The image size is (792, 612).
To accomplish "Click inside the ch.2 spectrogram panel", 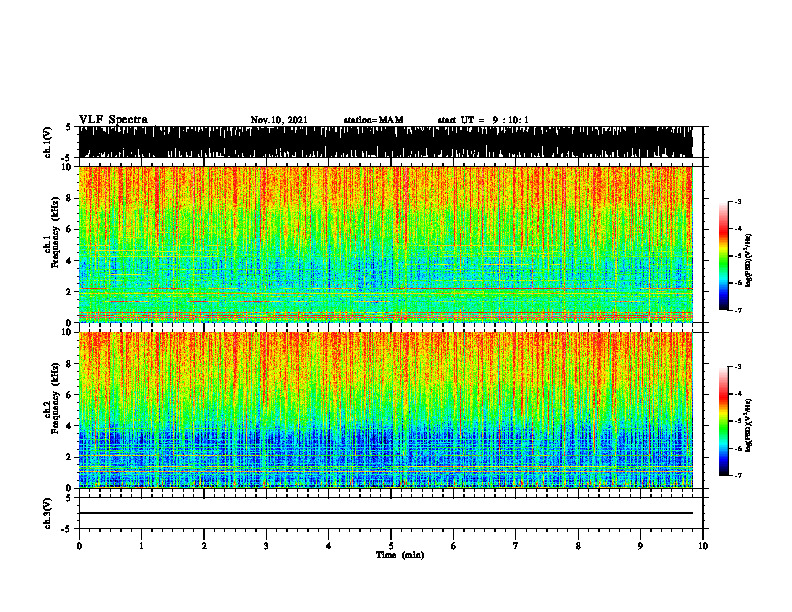I will (x=385, y=410).
